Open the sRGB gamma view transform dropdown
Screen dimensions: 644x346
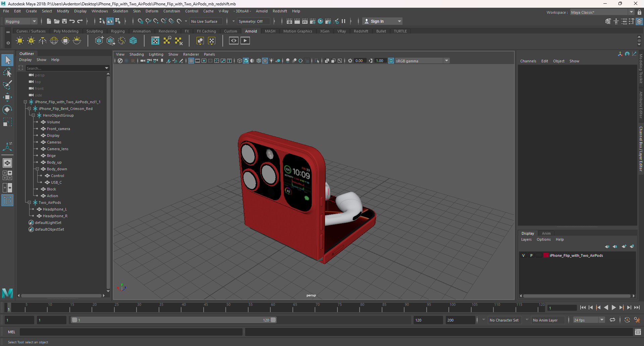[422, 61]
